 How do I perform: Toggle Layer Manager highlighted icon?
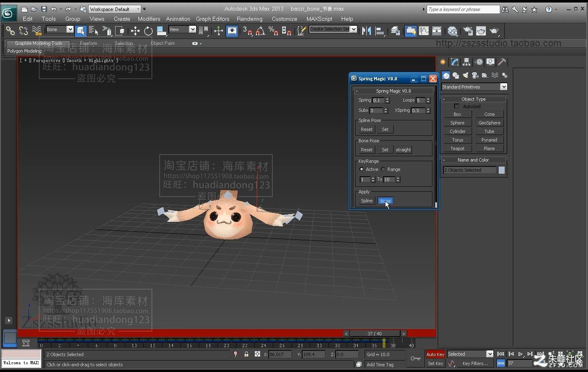coord(411,31)
